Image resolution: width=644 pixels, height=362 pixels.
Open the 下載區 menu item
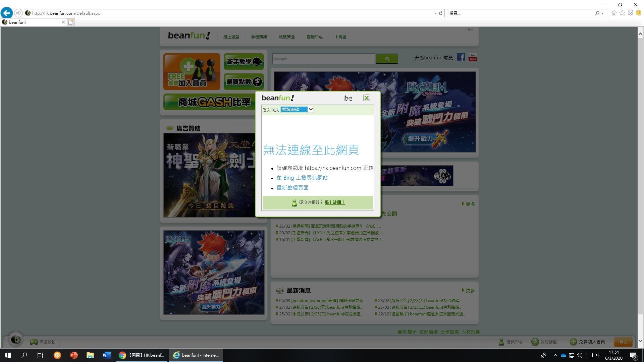tap(340, 37)
